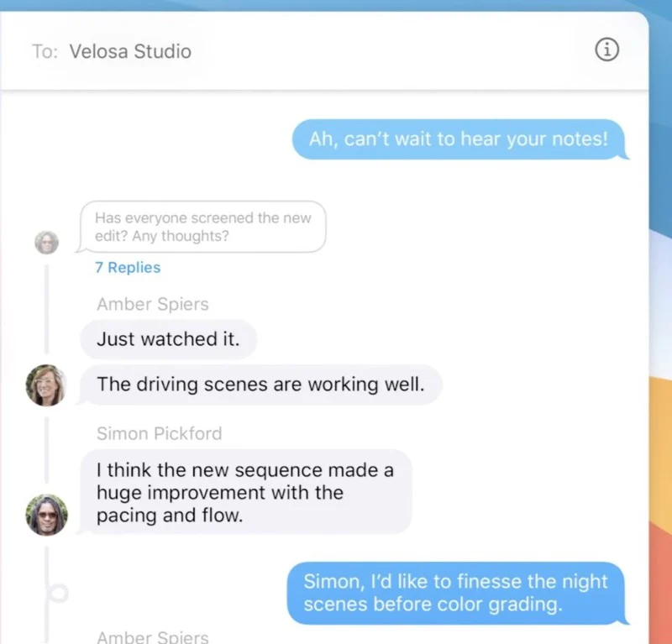Click the blue 'finesse the night scenes' message

click(455, 593)
